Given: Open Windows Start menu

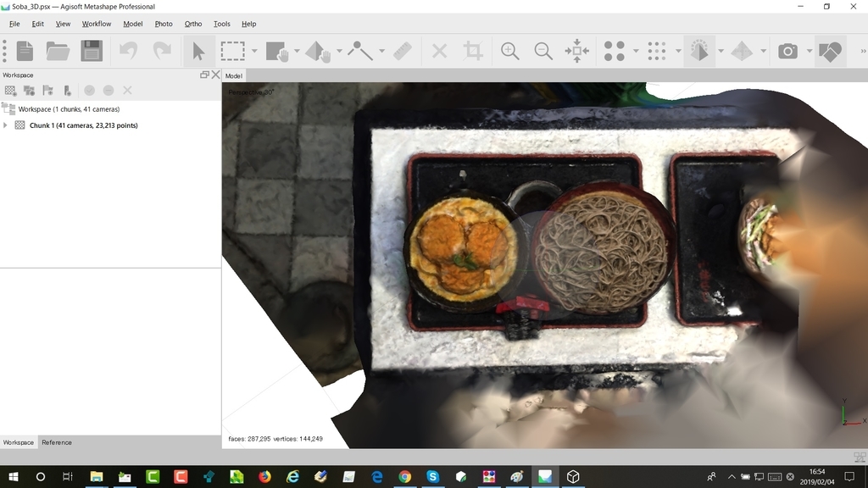Looking at the screenshot, I should [x=14, y=476].
